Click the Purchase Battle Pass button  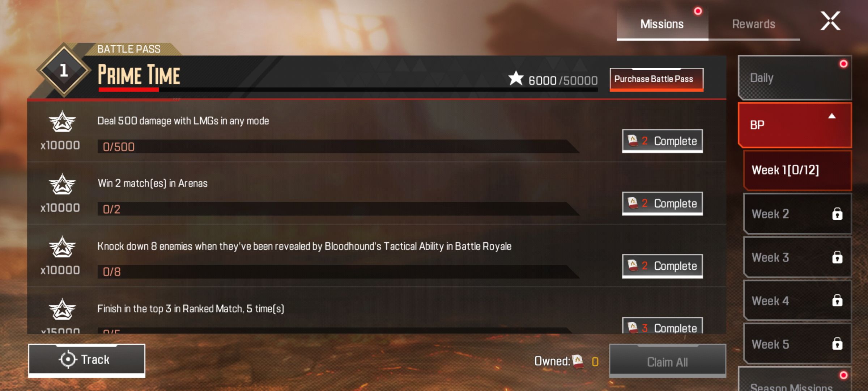[656, 79]
